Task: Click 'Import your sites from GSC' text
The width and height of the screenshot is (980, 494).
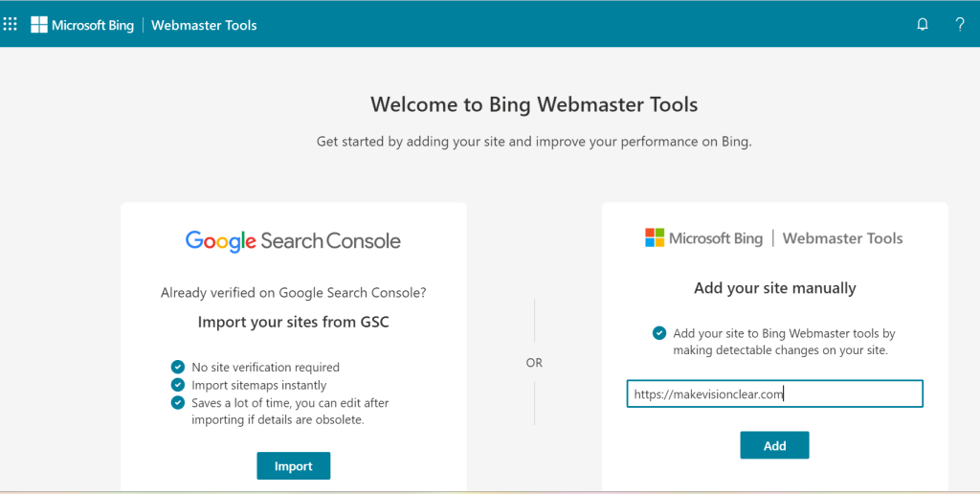Action: coord(293,322)
